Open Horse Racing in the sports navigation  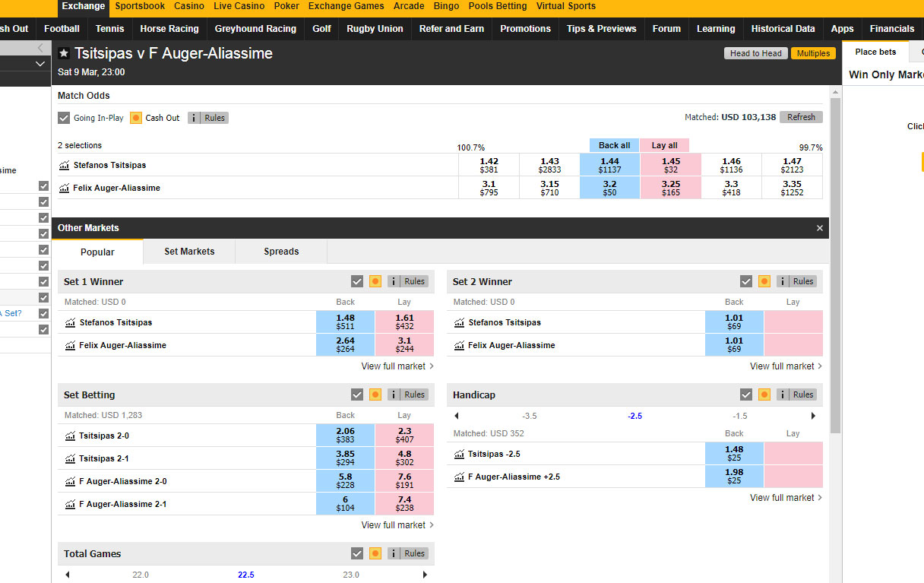[x=169, y=29]
